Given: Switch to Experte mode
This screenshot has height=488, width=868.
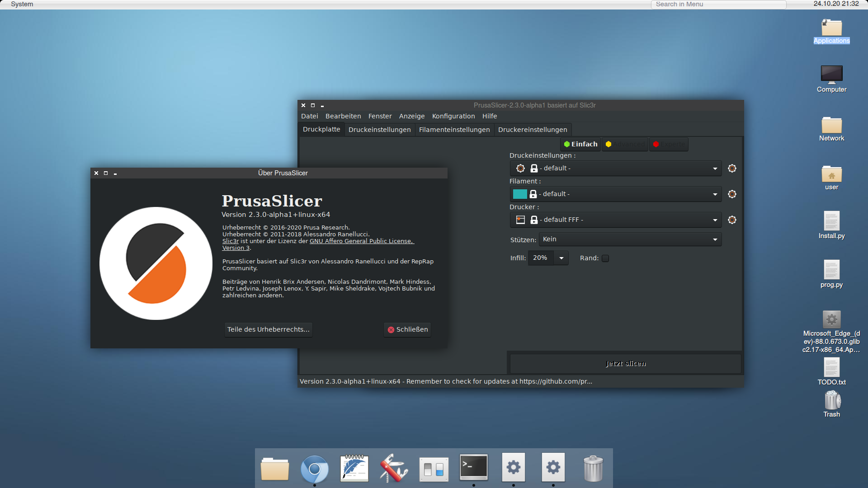Looking at the screenshot, I should click(x=669, y=144).
